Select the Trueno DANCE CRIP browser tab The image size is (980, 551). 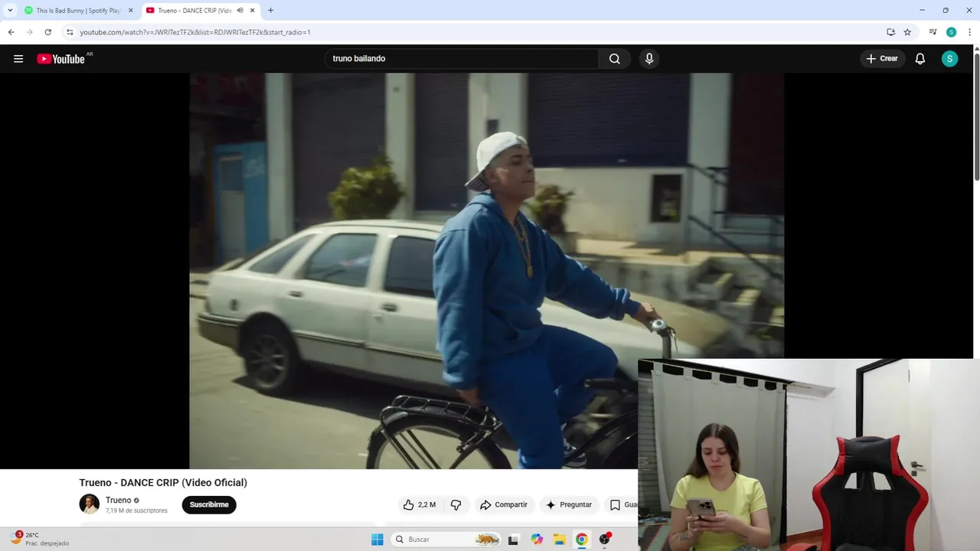point(194,11)
